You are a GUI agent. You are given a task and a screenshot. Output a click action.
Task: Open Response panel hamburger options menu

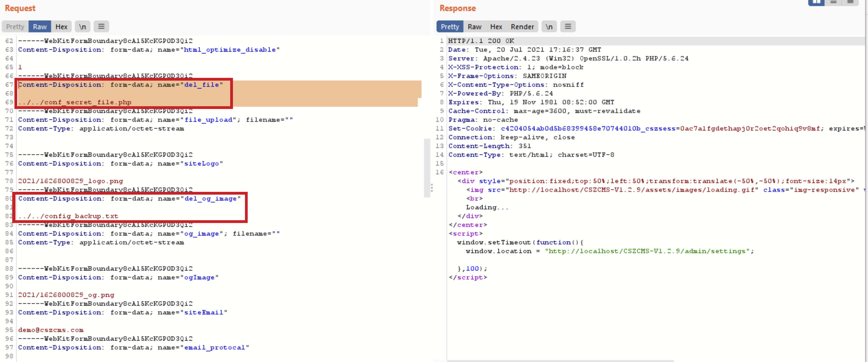click(568, 27)
